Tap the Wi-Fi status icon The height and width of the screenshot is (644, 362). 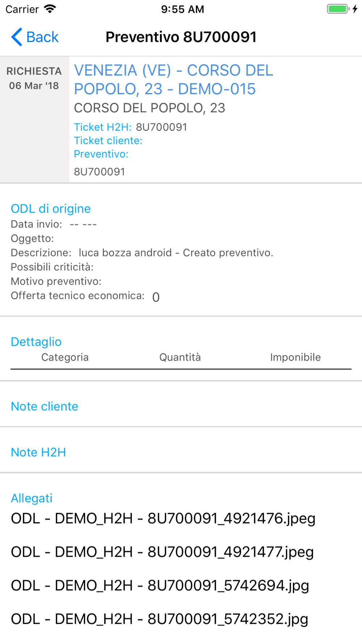50,9
